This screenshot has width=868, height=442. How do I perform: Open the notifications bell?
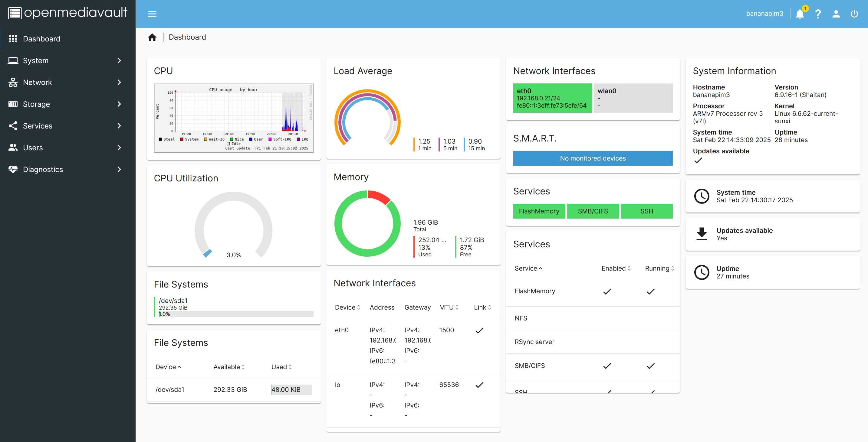tap(800, 14)
